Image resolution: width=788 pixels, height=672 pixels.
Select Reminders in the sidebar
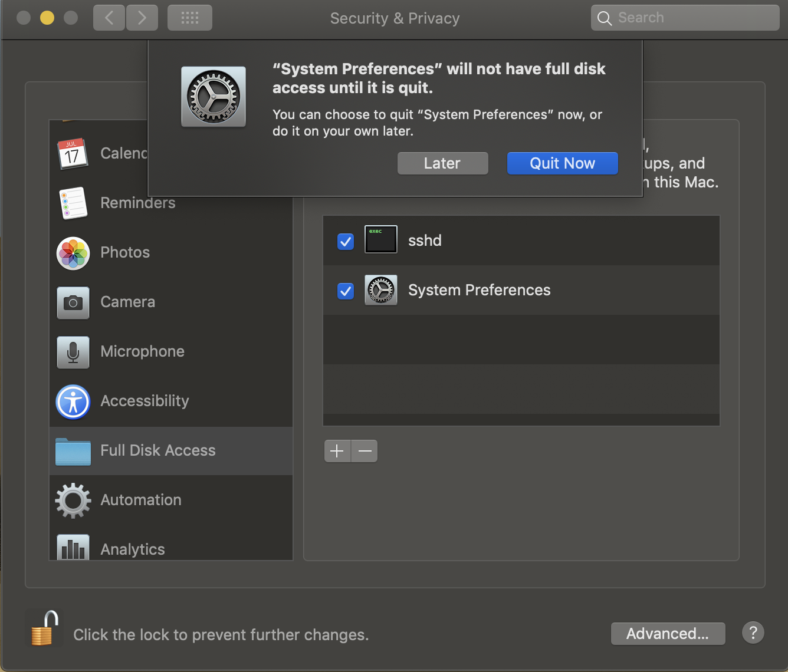[x=171, y=203]
